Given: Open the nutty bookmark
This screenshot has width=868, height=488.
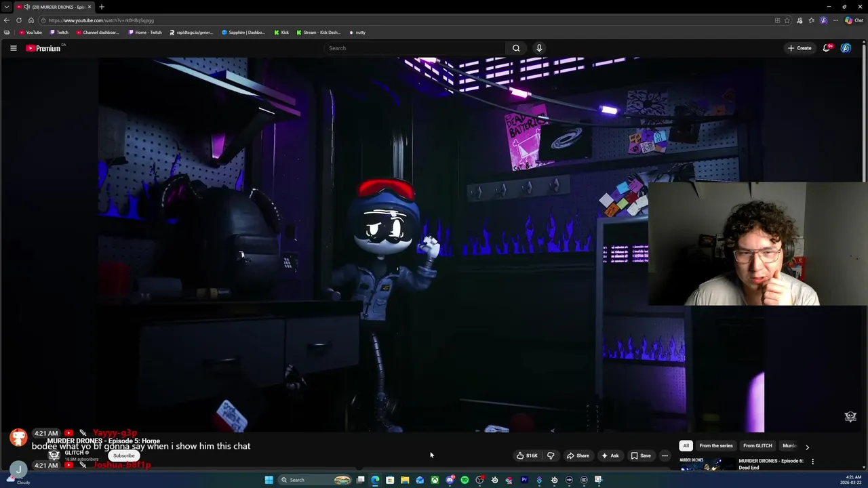Looking at the screenshot, I should [357, 33].
